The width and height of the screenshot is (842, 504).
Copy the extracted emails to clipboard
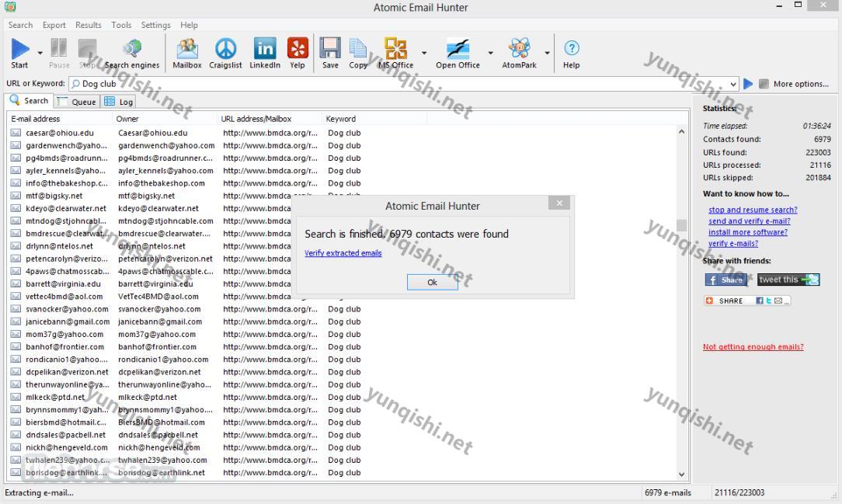(x=358, y=53)
